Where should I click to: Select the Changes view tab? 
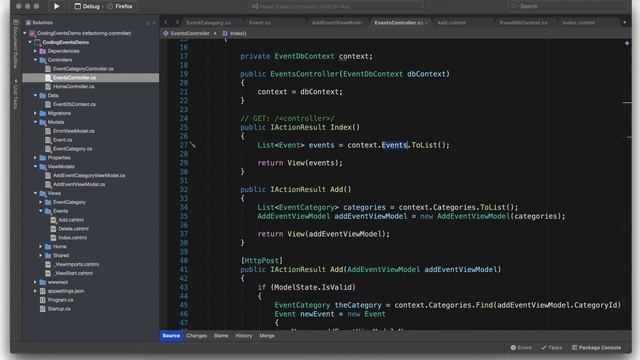pos(197,336)
